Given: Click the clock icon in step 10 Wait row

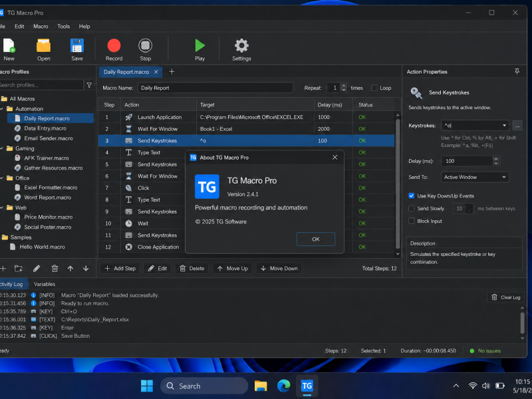Looking at the screenshot, I should [128, 223].
